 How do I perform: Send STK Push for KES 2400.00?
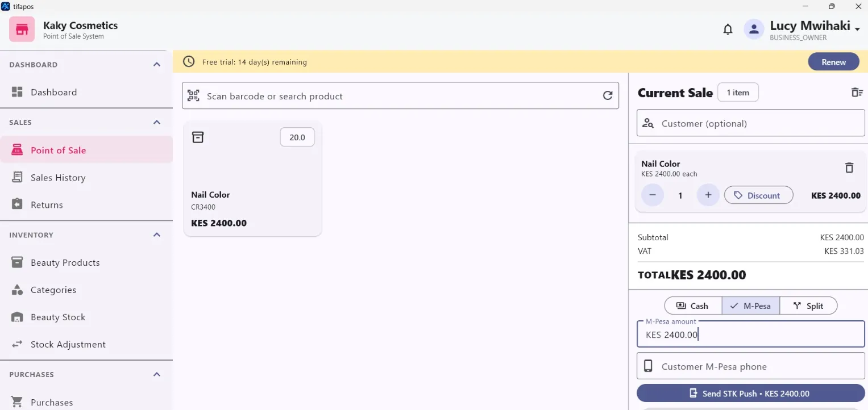tap(750, 393)
